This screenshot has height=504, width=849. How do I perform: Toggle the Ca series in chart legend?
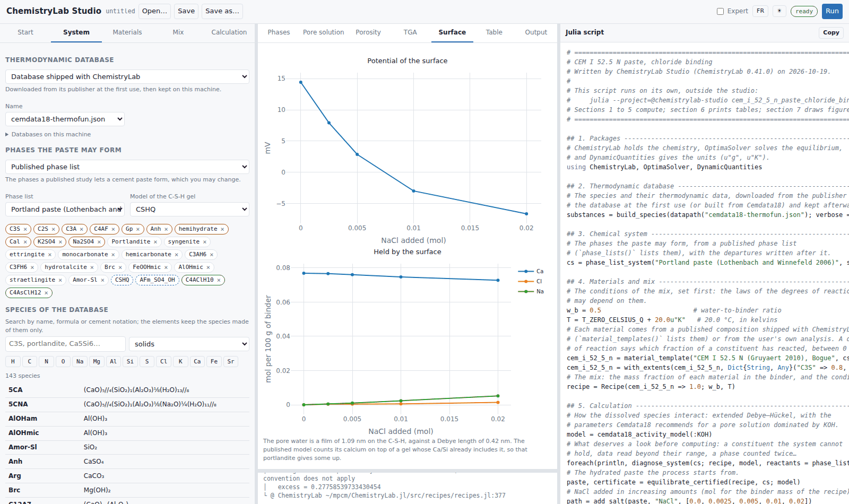pyautogui.click(x=531, y=271)
